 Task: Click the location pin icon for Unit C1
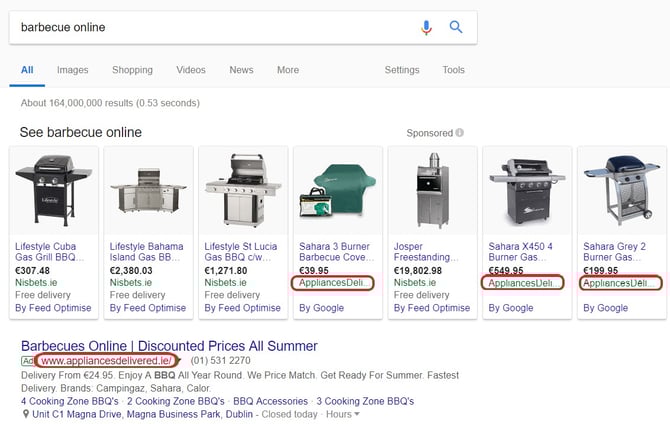(x=25, y=414)
